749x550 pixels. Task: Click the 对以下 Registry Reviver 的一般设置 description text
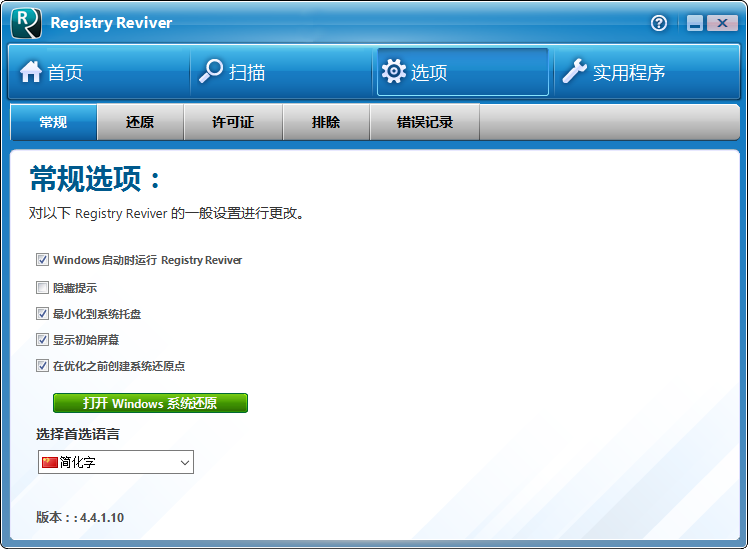point(166,213)
